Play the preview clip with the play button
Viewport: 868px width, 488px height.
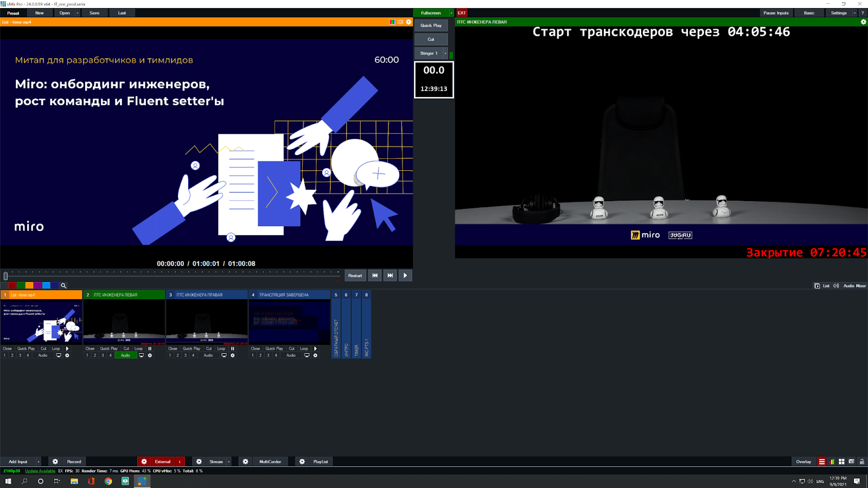(x=405, y=275)
